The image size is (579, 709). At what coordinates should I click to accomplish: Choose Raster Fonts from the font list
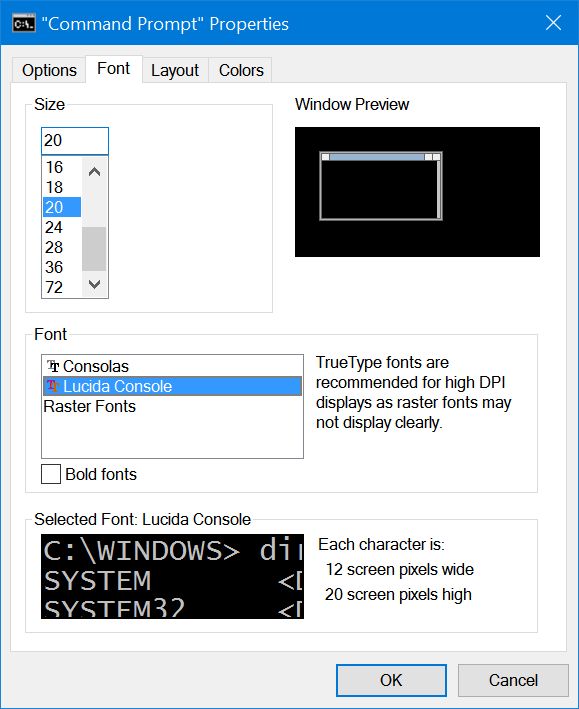[172, 406]
